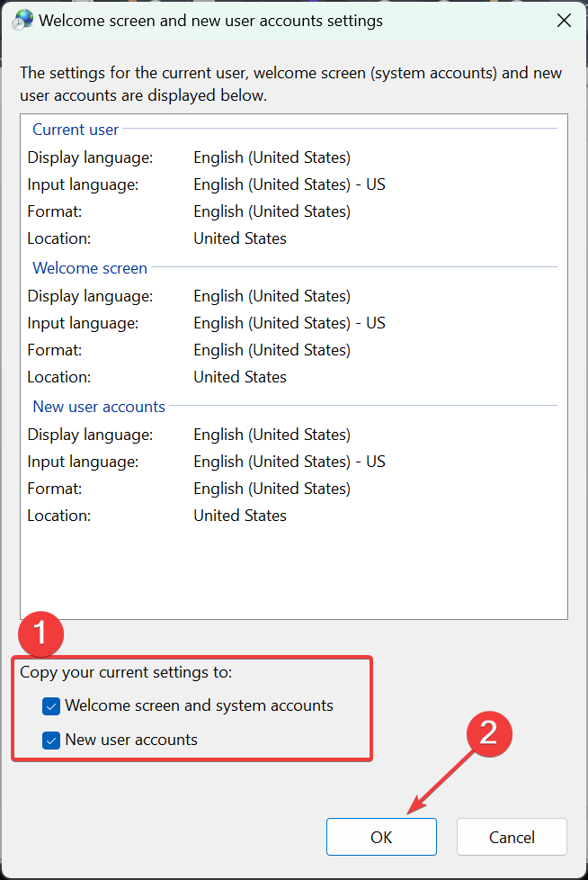Click the OK button
This screenshot has height=880, width=588.
pyautogui.click(x=381, y=837)
